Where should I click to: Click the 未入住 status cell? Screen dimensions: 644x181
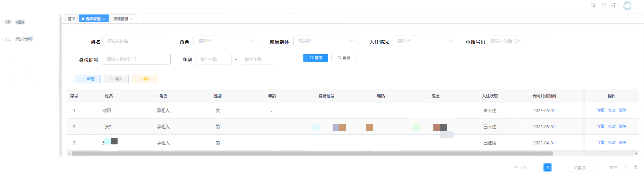click(490, 110)
